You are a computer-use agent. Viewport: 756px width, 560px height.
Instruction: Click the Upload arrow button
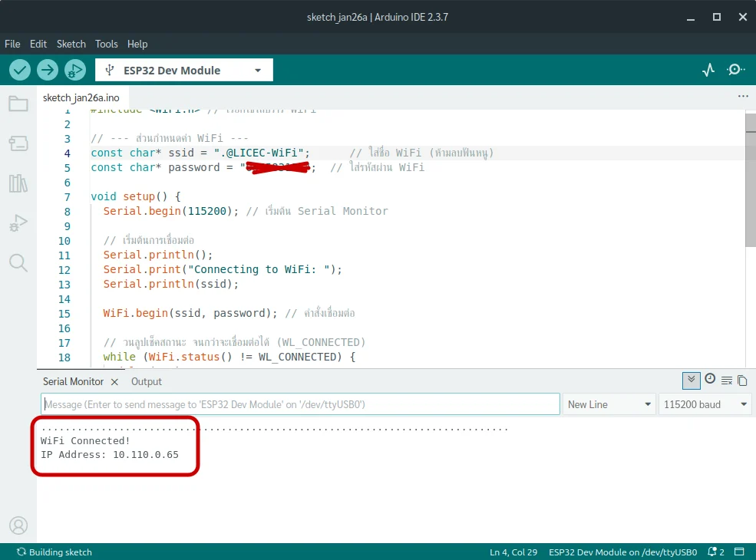pos(48,70)
